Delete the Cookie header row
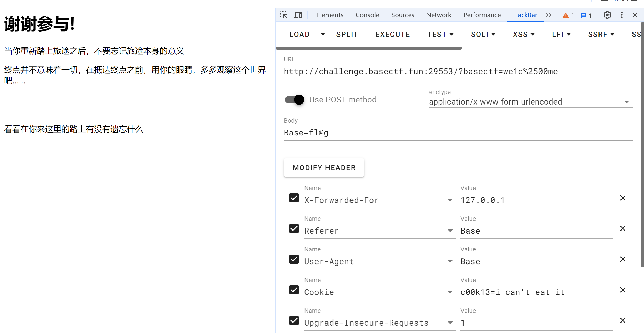Screen dimensions: 644x333 (623, 290)
